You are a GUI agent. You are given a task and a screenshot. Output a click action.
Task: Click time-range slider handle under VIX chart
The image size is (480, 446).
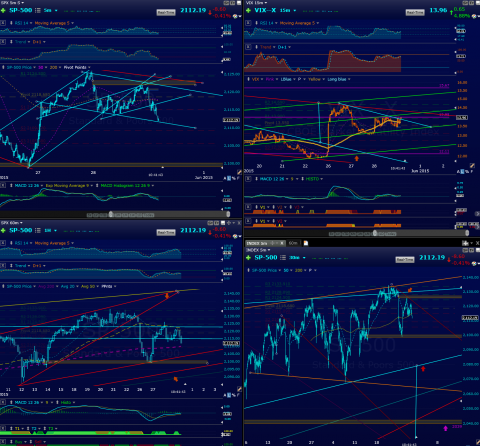click(375, 233)
